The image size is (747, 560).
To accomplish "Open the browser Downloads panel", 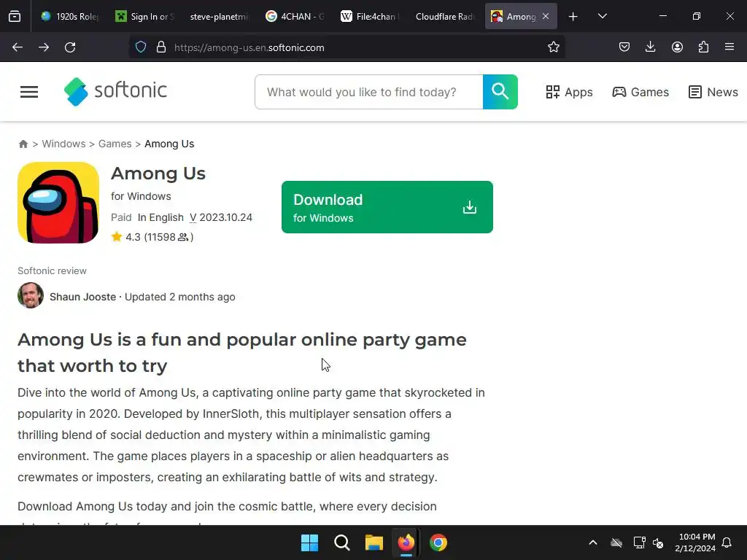I will tap(650, 47).
